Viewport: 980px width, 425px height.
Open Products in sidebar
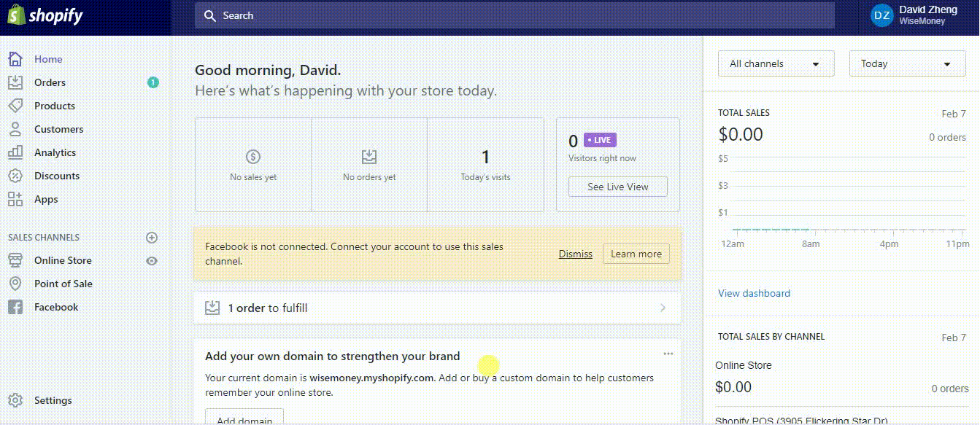pyautogui.click(x=55, y=106)
